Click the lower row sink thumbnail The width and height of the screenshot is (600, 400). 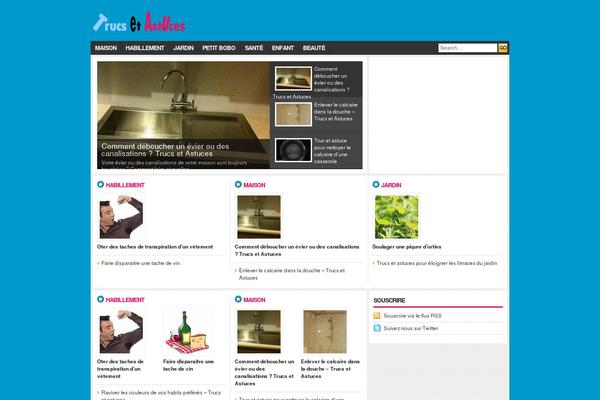point(259,331)
